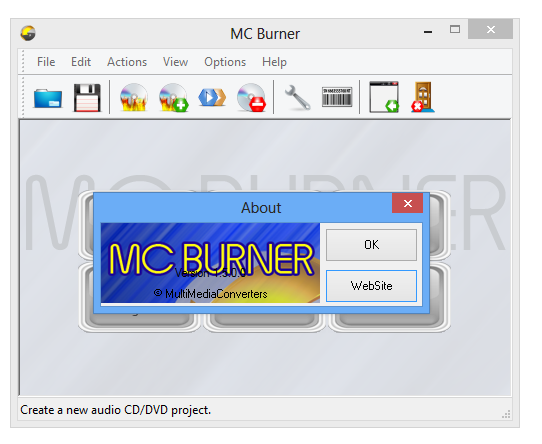Visit the WebSite from About dialog
The height and width of the screenshot is (444, 542).
[x=371, y=286]
